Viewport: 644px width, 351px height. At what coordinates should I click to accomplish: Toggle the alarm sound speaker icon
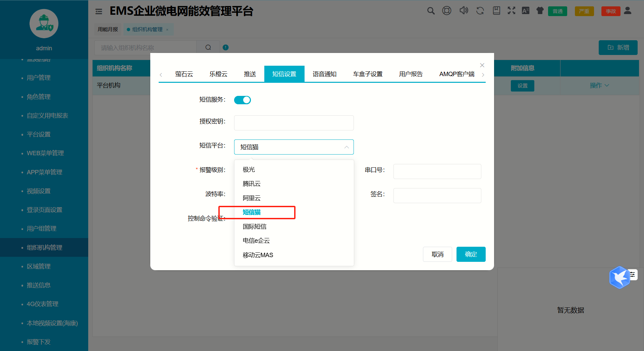point(464,11)
